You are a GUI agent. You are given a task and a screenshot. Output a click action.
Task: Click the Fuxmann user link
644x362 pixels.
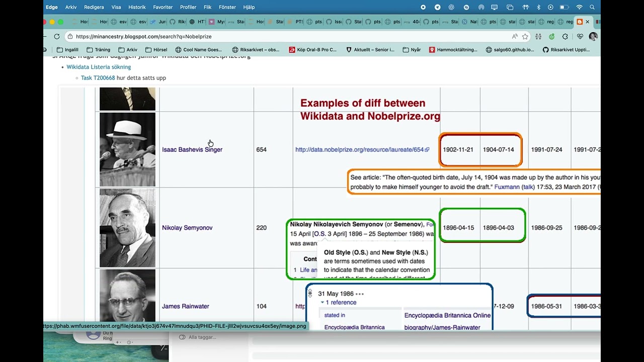(x=506, y=187)
